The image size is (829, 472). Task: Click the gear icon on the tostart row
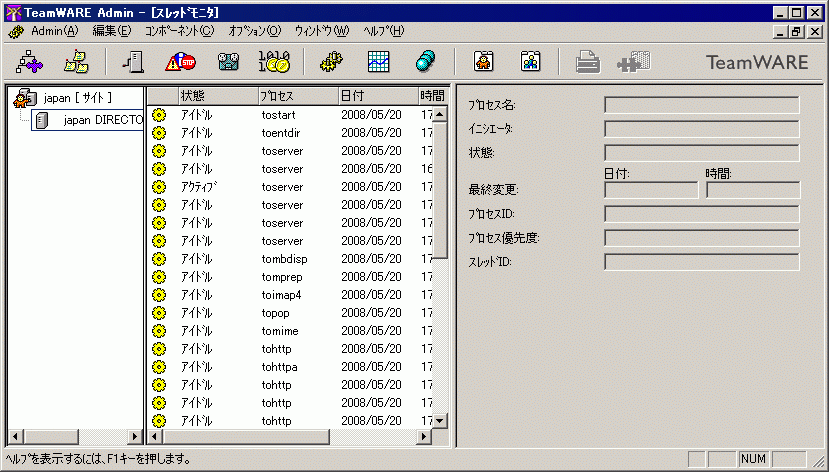click(x=159, y=115)
